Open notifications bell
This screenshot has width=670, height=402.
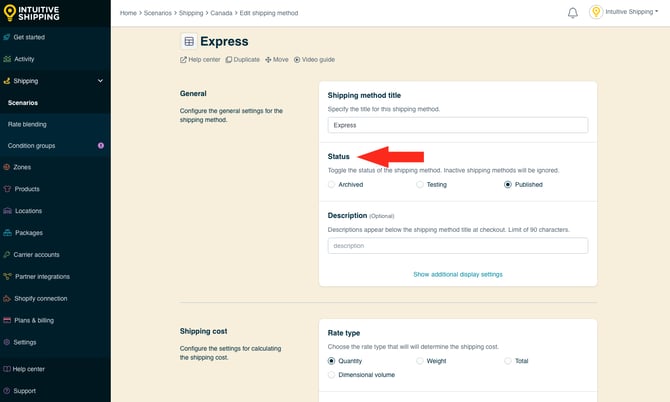click(x=573, y=13)
